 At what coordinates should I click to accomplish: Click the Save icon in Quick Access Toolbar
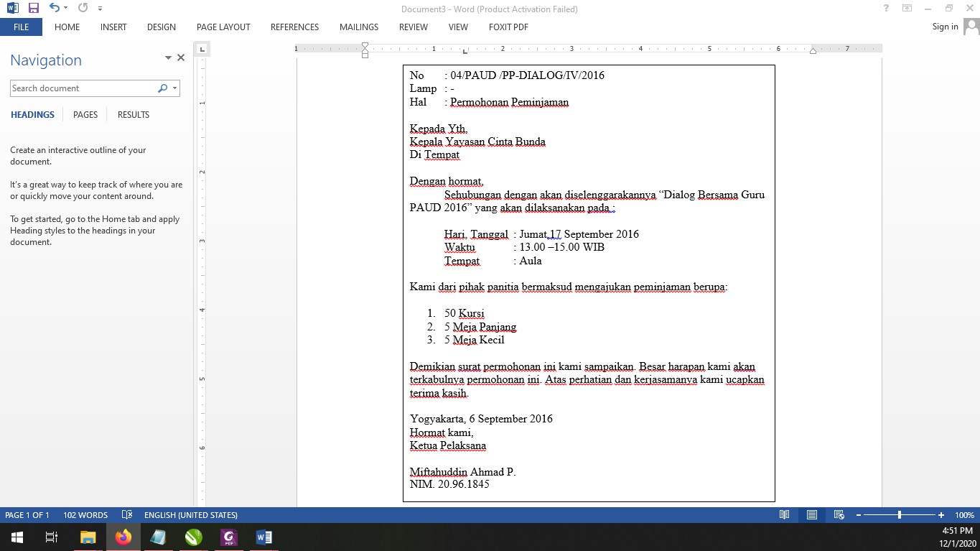click(x=32, y=8)
